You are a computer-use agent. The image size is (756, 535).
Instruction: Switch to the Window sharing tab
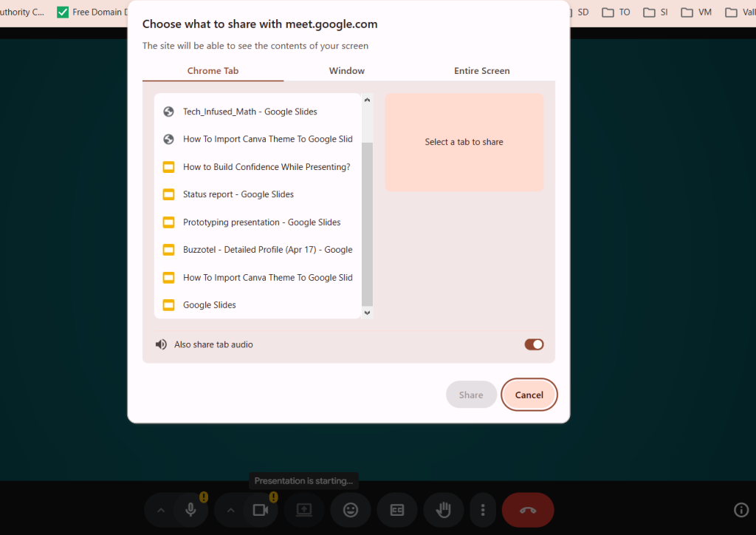346,70
